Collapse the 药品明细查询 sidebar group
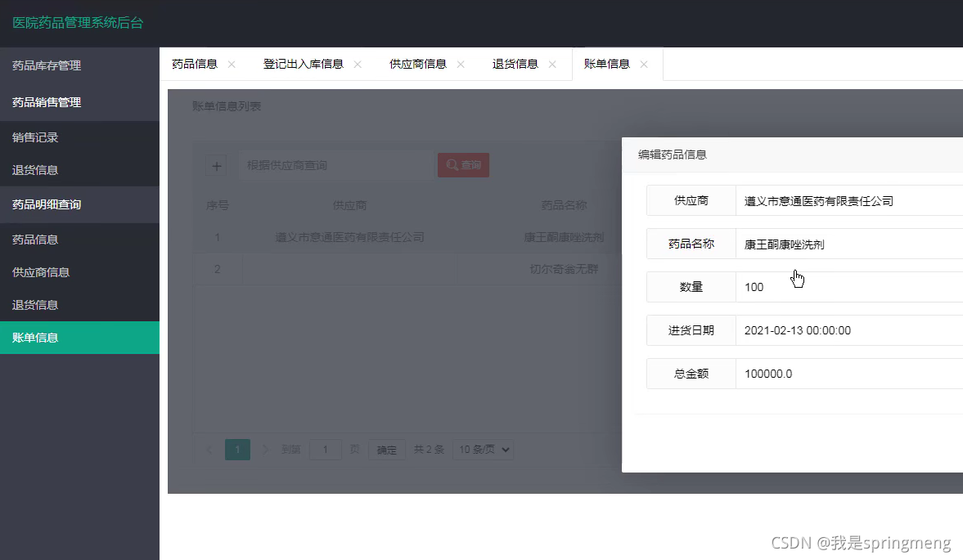 [x=80, y=205]
